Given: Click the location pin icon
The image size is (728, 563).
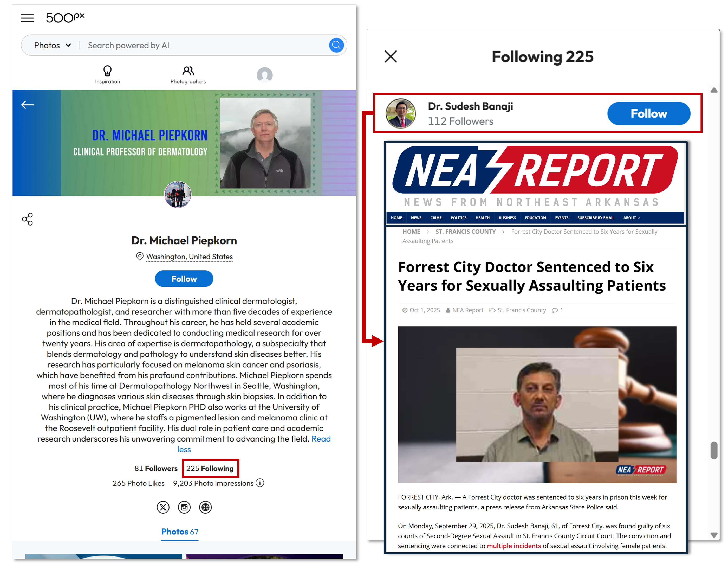Looking at the screenshot, I should pos(140,256).
